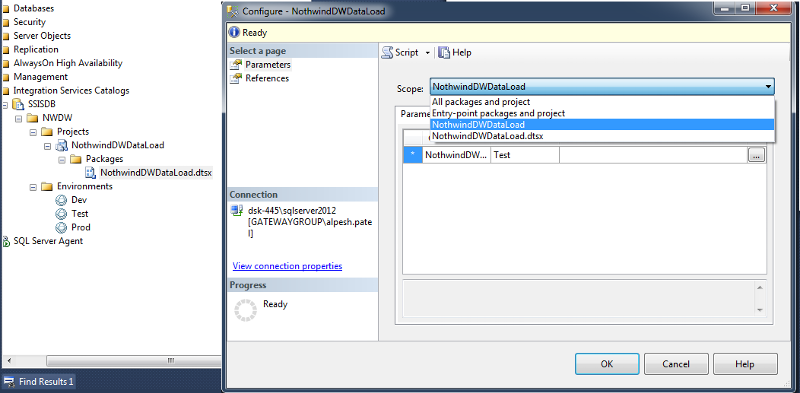Select the Prod environment tree item
Image resolution: width=800 pixels, height=393 pixels.
tap(81, 228)
